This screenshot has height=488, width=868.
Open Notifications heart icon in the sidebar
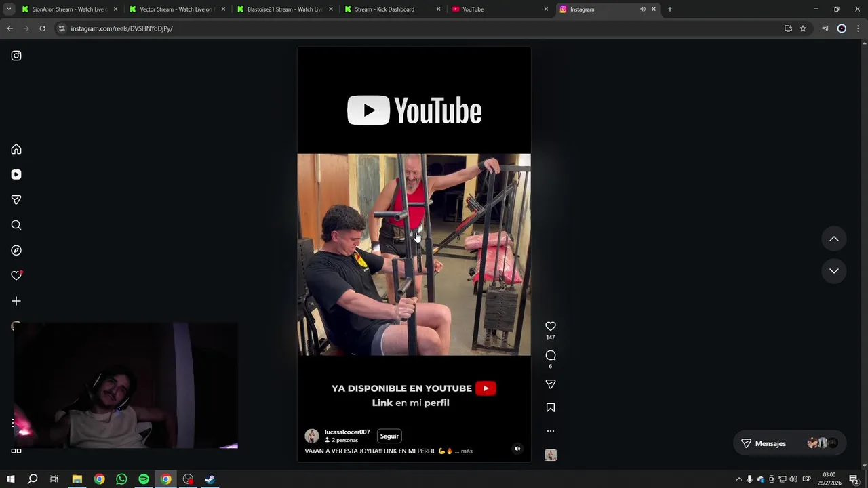pyautogui.click(x=16, y=276)
